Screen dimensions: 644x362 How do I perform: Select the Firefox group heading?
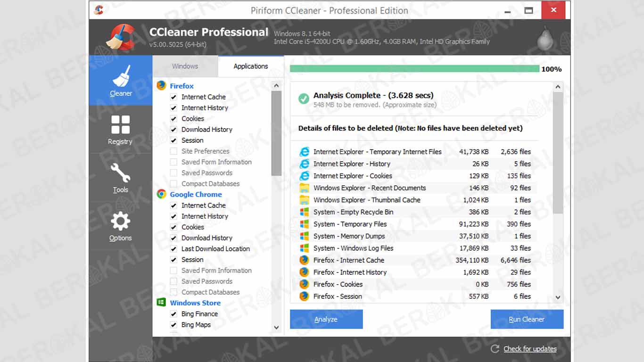(182, 86)
